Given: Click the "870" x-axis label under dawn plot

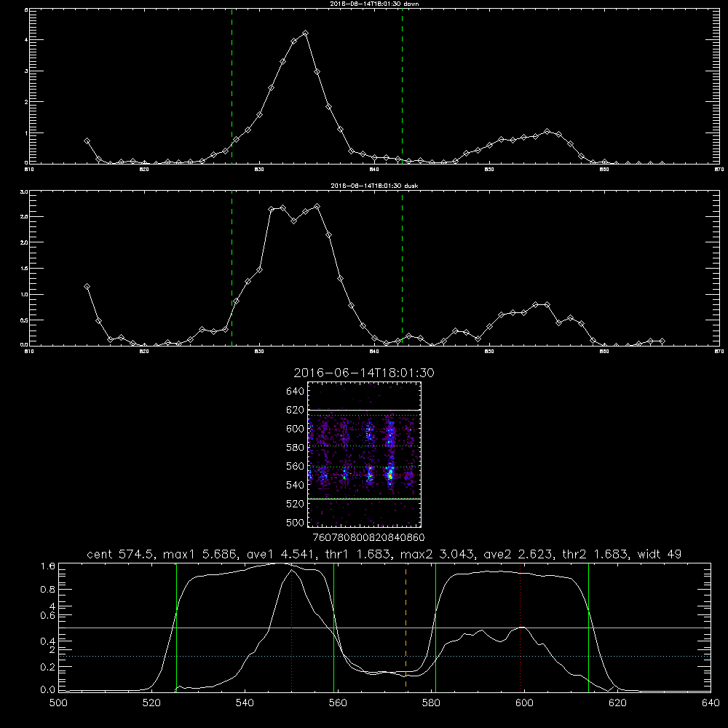Looking at the screenshot, I should (719, 170).
